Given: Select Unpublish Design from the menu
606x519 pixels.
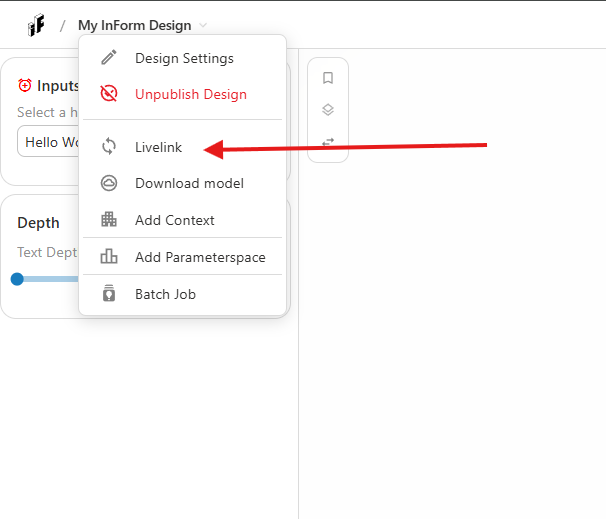Looking at the screenshot, I should click(x=190, y=94).
